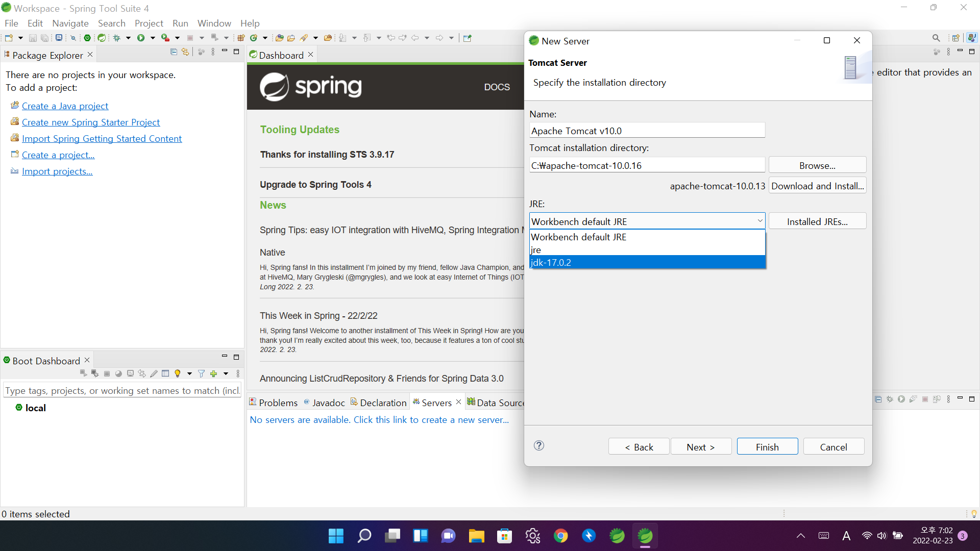Image resolution: width=980 pixels, height=551 pixels.
Task: Click the green plus icon in Boot Dashboard
Action: (x=213, y=374)
